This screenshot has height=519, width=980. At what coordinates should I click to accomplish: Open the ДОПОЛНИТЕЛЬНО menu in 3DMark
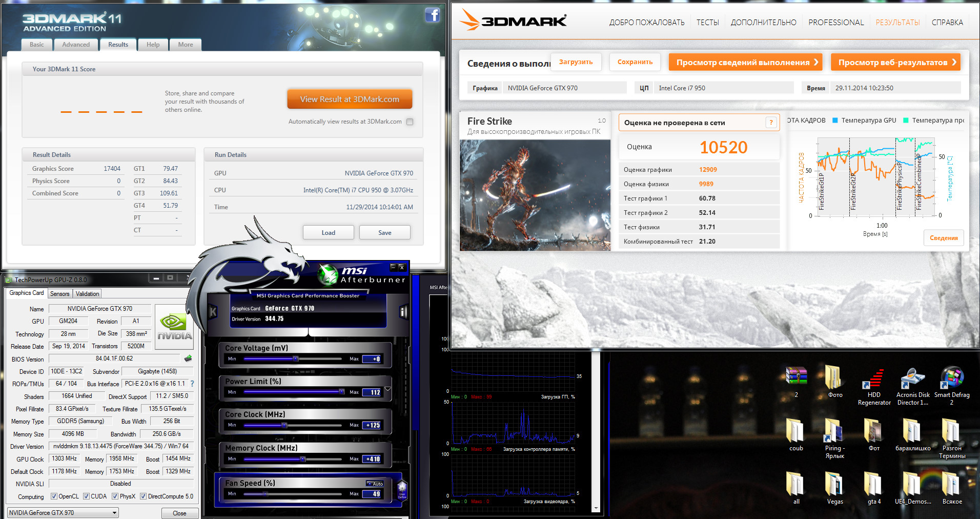[763, 23]
